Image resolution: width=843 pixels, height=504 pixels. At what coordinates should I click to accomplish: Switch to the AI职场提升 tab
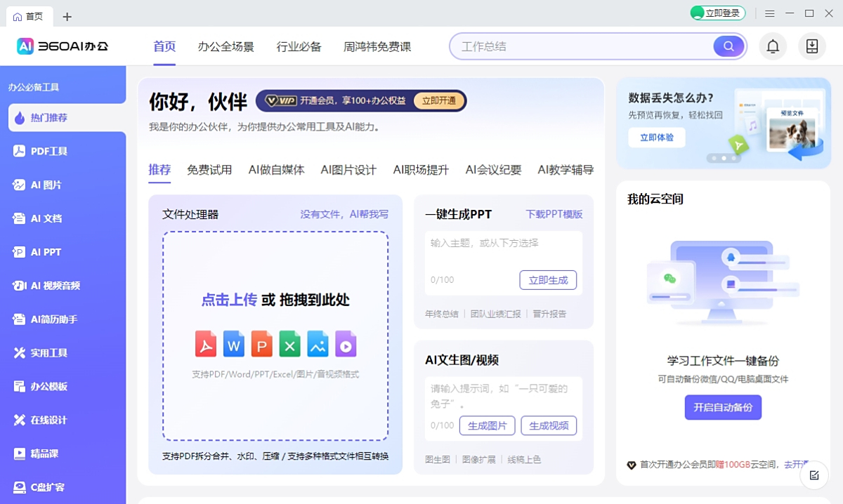pos(420,169)
